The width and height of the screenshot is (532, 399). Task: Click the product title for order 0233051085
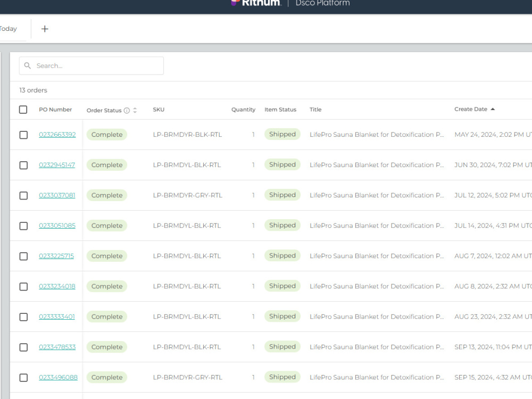[x=377, y=226]
